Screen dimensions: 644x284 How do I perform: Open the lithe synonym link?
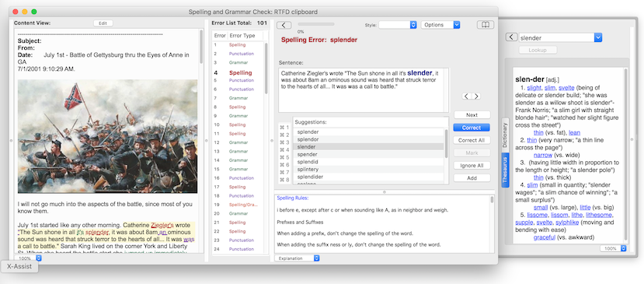[x=578, y=215]
